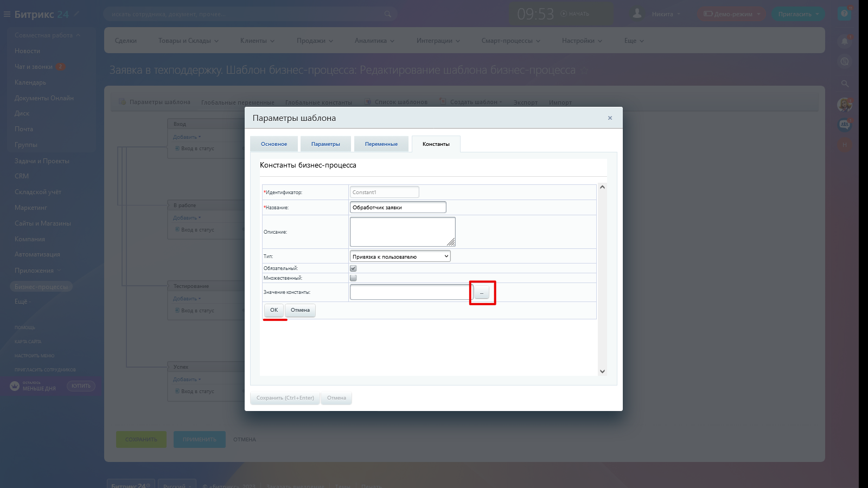The image size is (868, 488).
Task: Click the КУПИТЬ button in the sidebar
Action: coord(81,386)
